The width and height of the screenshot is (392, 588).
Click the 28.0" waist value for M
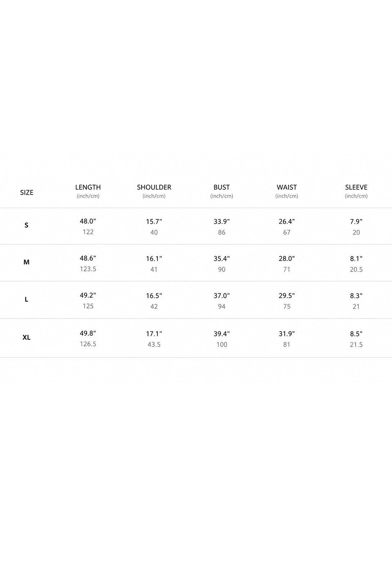(x=287, y=258)
